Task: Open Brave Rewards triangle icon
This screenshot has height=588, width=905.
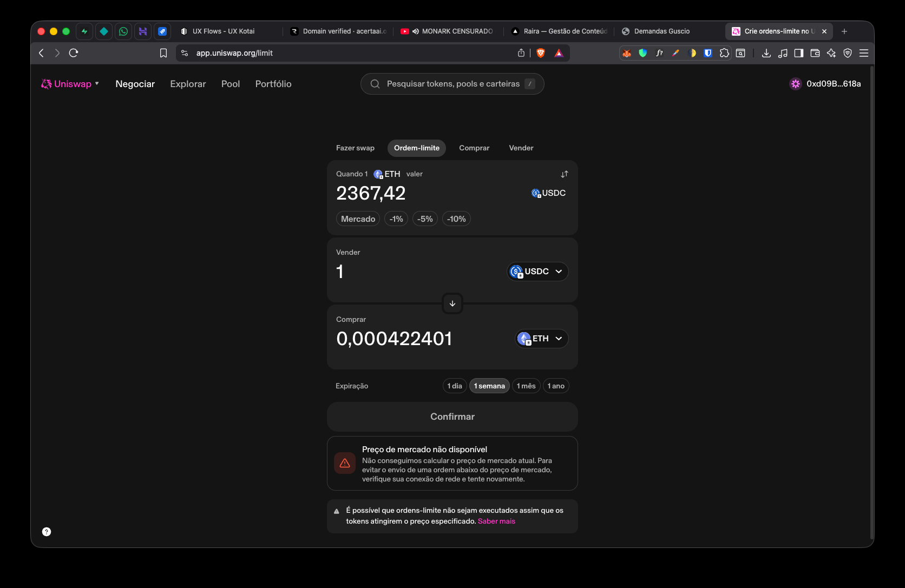Action: pos(559,53)
